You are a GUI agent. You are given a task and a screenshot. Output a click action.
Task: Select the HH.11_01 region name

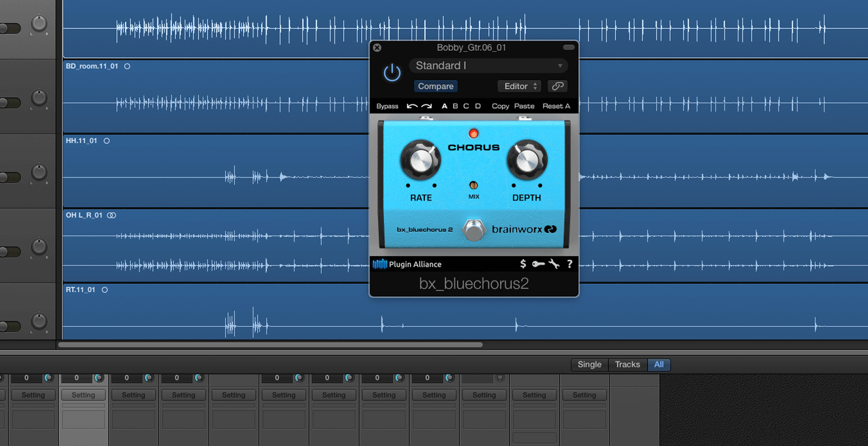point(82,141)
